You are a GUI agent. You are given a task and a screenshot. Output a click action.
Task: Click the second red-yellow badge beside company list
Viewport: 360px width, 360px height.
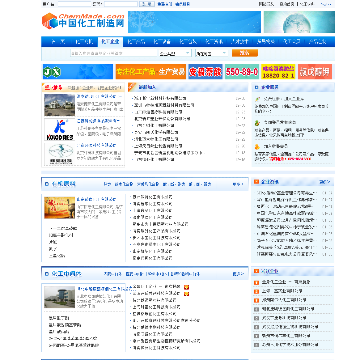point(187,294)
